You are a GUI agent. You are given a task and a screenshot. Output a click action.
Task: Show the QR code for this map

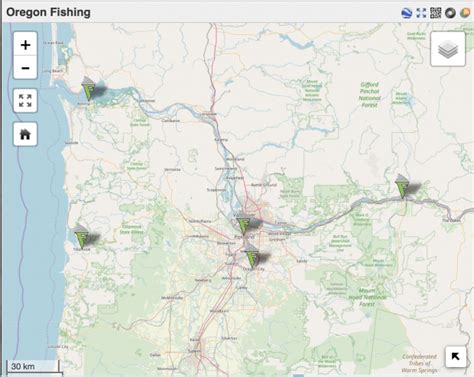click(x=436, y=13)
